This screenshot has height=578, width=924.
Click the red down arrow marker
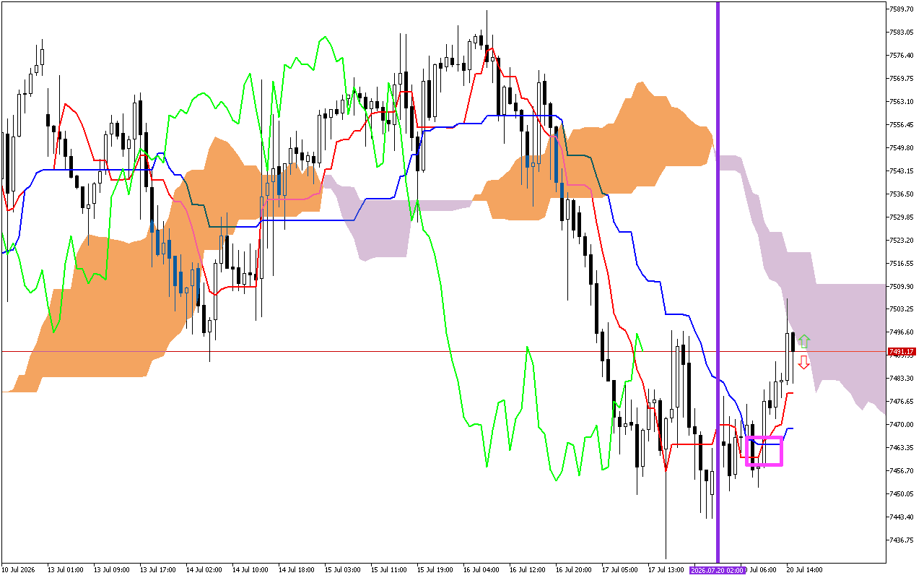(804, 362)
